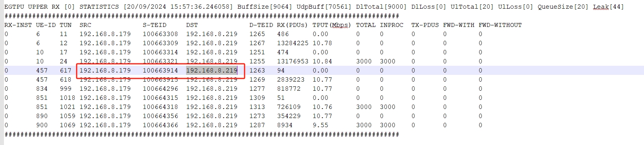Click D-TEID value 1287

(x=257, y=125)
